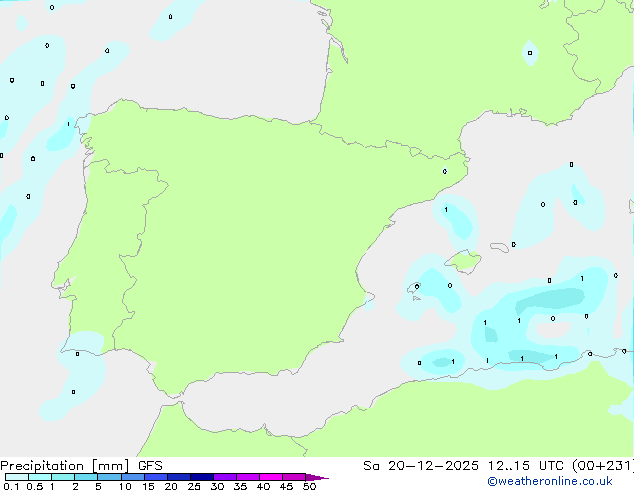This screenshot has height=490, width=634.
Task: Select the Precipitation [mm] GFS title text
Action: [81, 466]
